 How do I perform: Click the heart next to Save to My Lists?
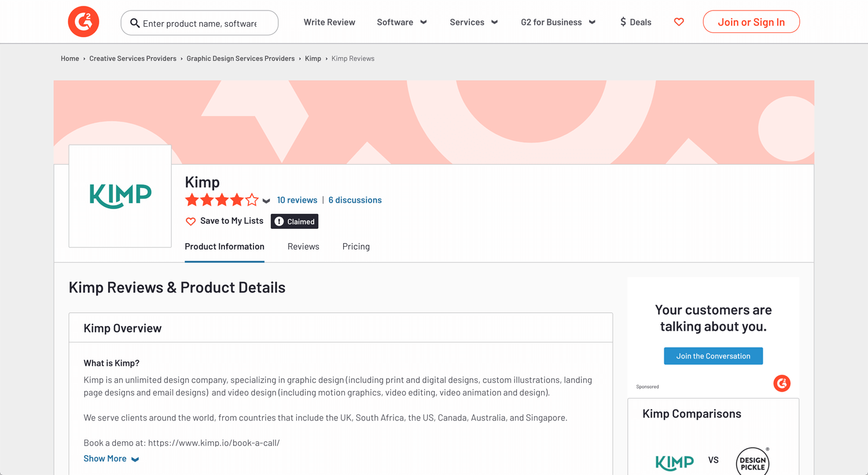click(190, 221)
